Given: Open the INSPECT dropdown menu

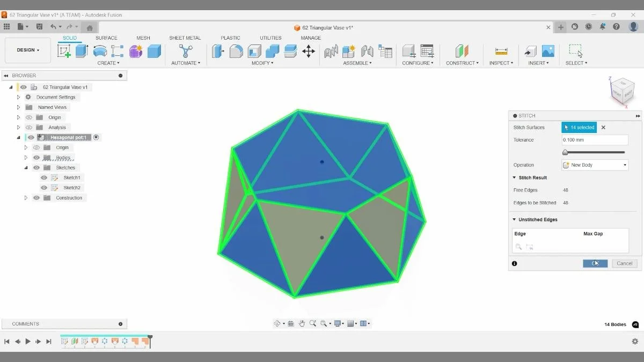Looking at the screenshot, I should (x=501, y=63).
